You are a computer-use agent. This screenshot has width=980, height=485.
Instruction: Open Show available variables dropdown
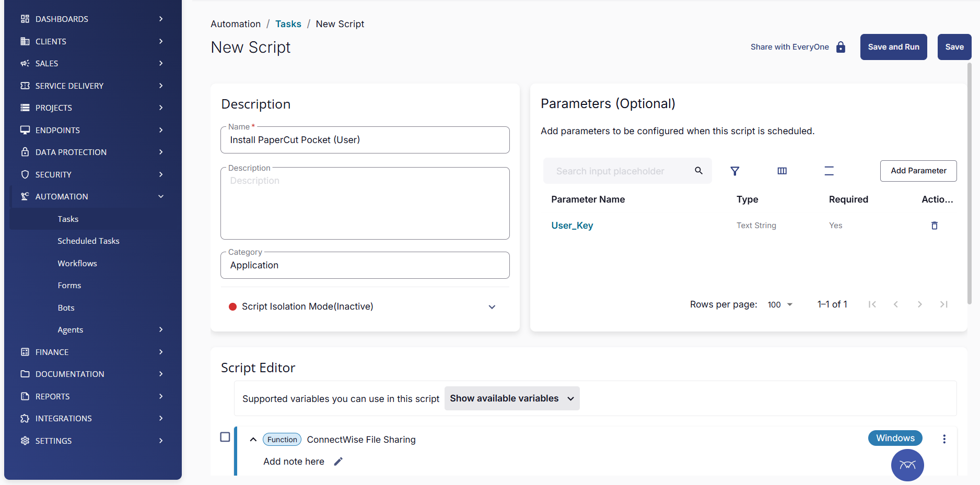[512, 398]
